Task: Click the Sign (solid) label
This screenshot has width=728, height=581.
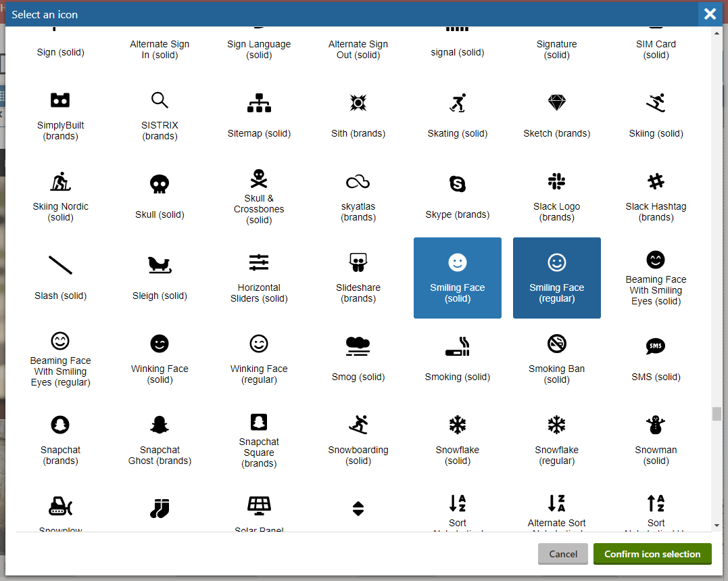Action: [x=60, y=52]
